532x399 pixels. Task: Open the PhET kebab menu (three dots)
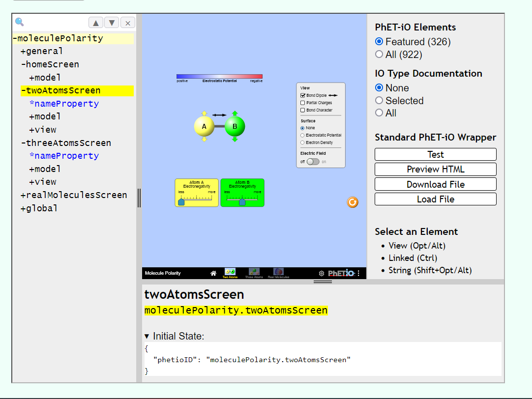(358, 273)
